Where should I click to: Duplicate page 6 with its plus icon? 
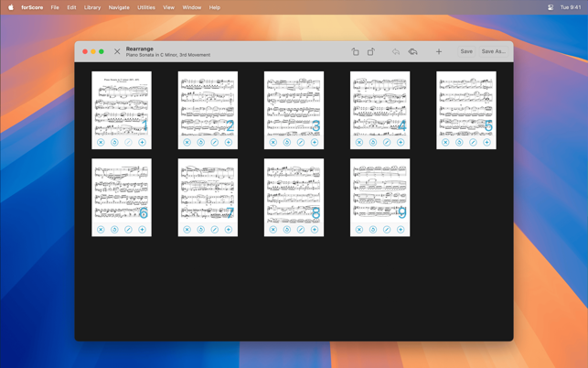click(142, 230)
